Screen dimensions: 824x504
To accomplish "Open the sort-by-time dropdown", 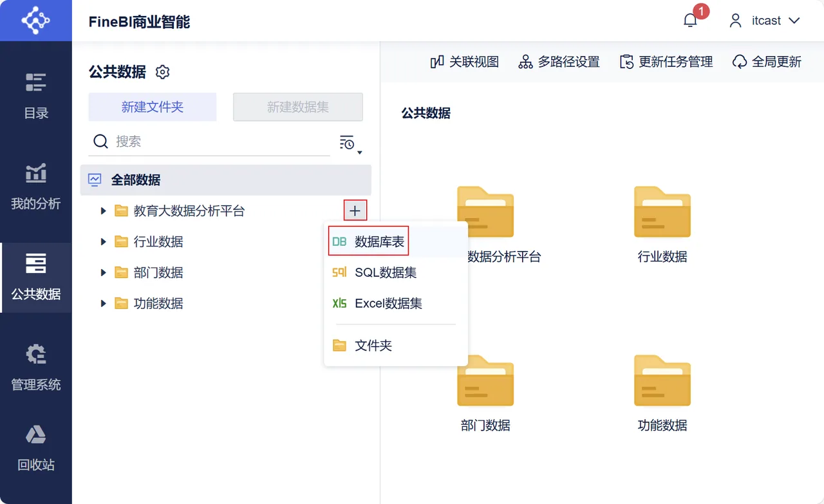I will [350, 144].
